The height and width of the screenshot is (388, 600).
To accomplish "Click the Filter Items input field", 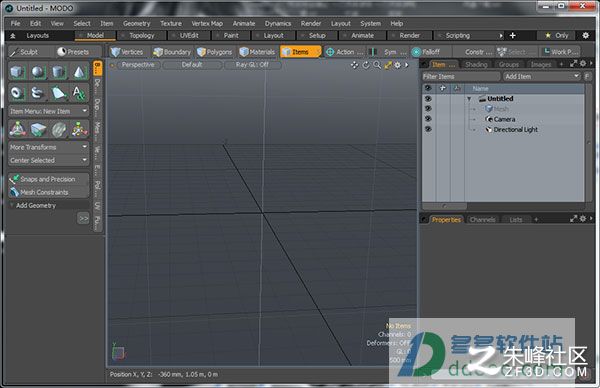I will [x=461, y=77].
